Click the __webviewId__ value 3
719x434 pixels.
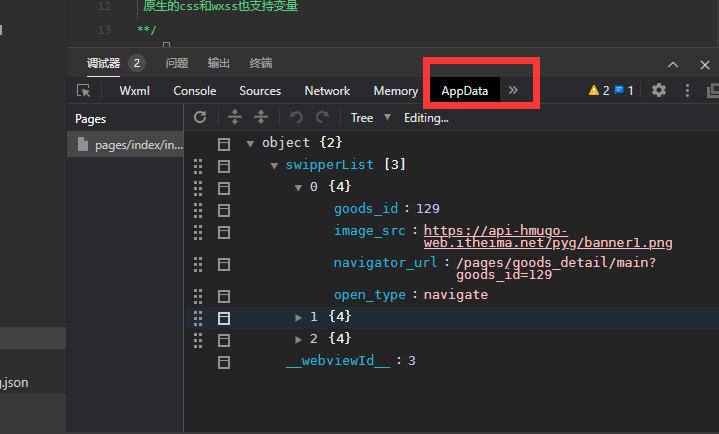pyautogui.click(x=412, y=361)
